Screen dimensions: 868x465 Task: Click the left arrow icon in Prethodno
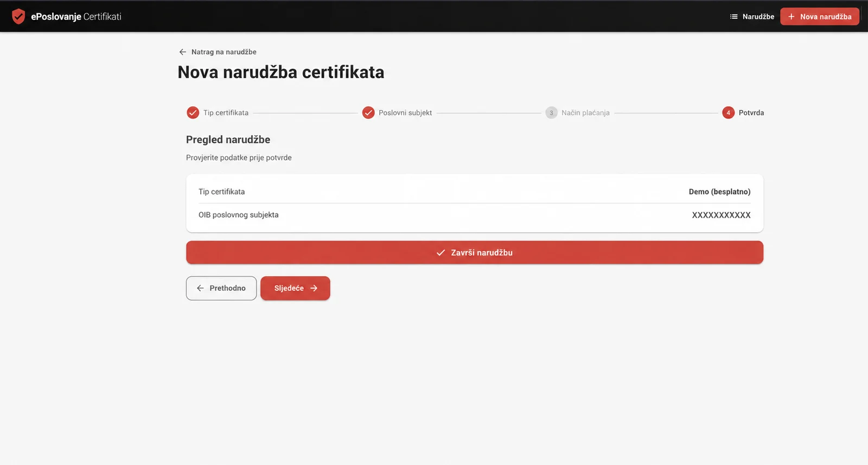click(200, 288)
